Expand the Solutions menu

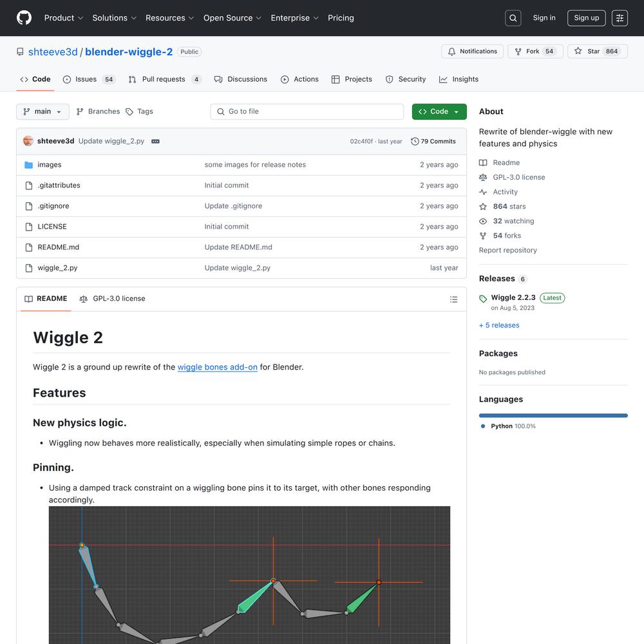click(114, 18)
